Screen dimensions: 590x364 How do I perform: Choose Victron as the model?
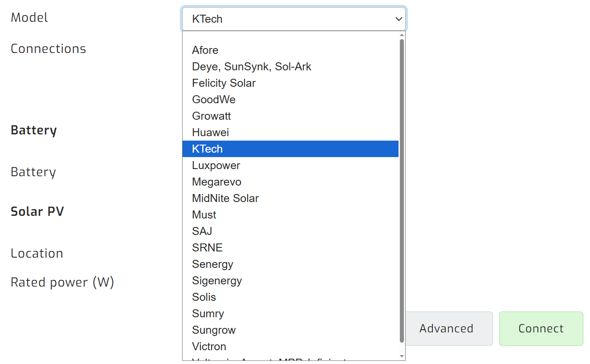(209, 347)
